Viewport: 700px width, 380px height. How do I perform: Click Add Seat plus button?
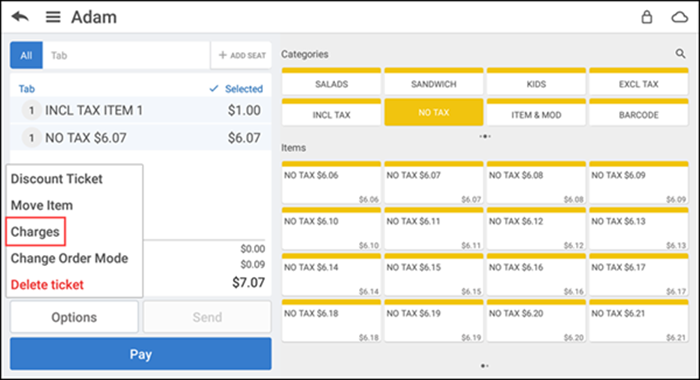point(242,55)
